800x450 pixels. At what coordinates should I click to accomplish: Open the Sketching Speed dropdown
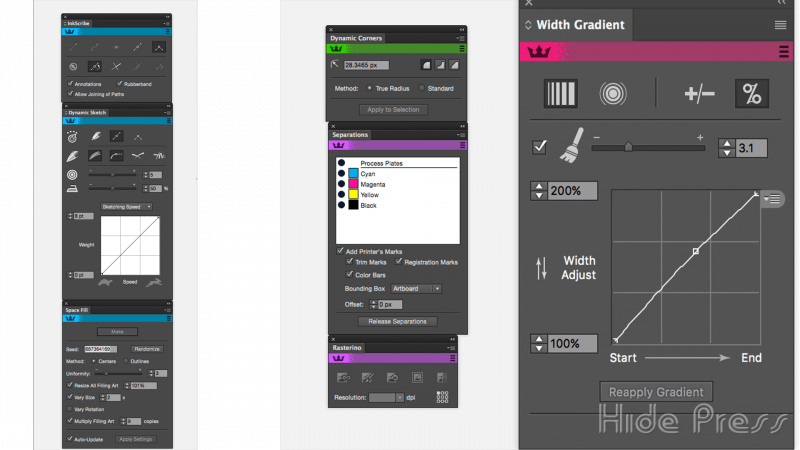coord(127,206)
